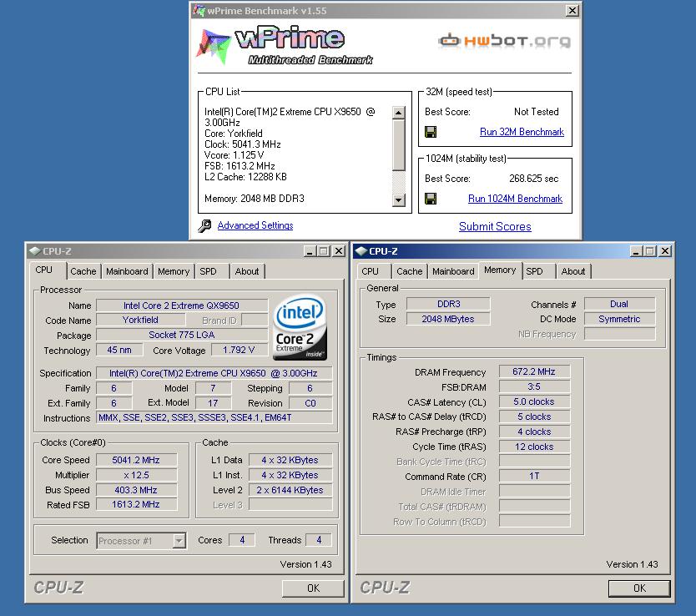Minimize the left CPU-Z window
Viewport: 696px width, 616px height.
pyautogui.click(x=310, y=251)
